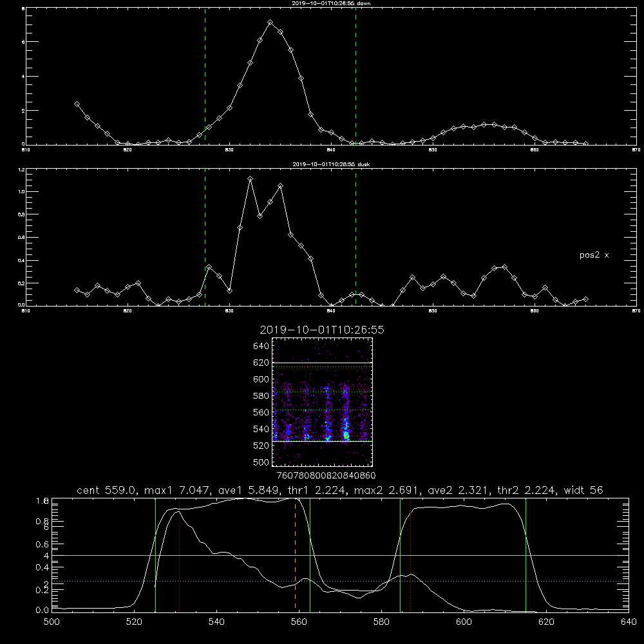Click the spectrogram y-axis label '600'
The width and height of the screenshot is (644, 644).
click(261, 379)
